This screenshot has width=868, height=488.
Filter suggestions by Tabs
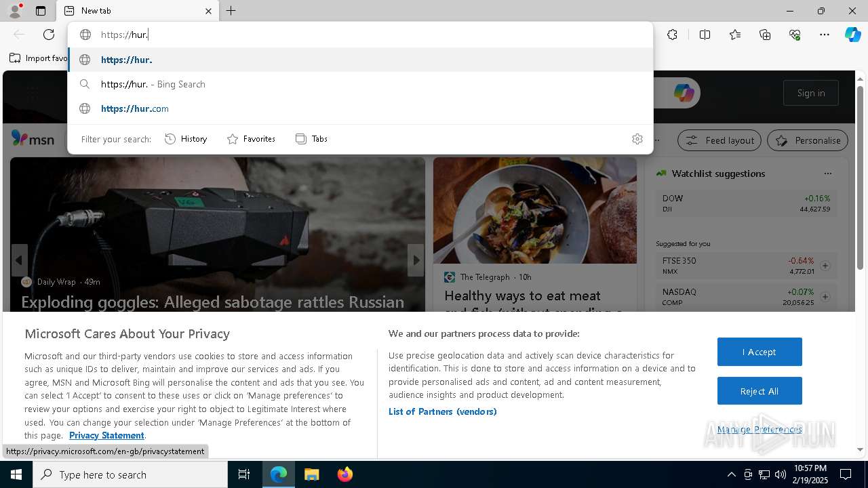[312, 139]
